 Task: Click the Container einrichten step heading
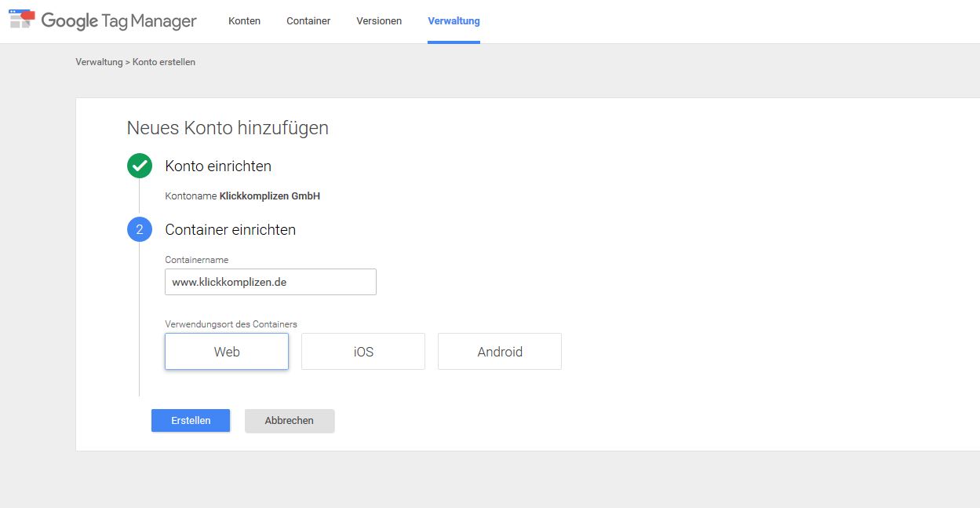[x=231, y=230]
